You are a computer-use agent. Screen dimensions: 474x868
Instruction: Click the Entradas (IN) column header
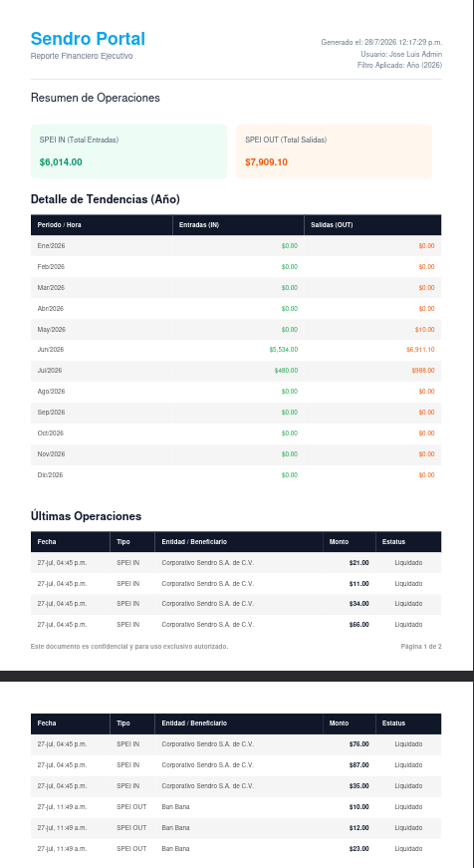click(x=238, y=225)
